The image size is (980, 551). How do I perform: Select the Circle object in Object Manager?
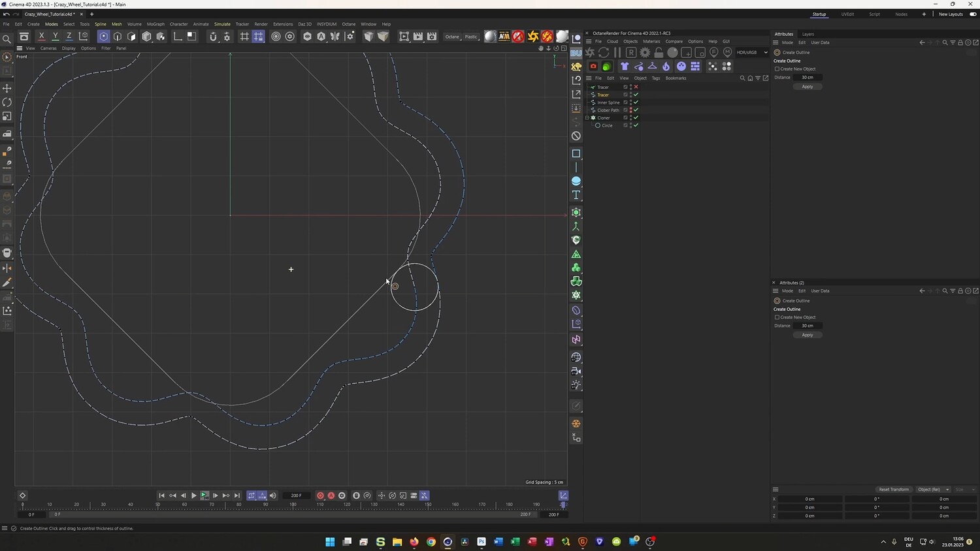pyautogui.click(x=608, y=125)
